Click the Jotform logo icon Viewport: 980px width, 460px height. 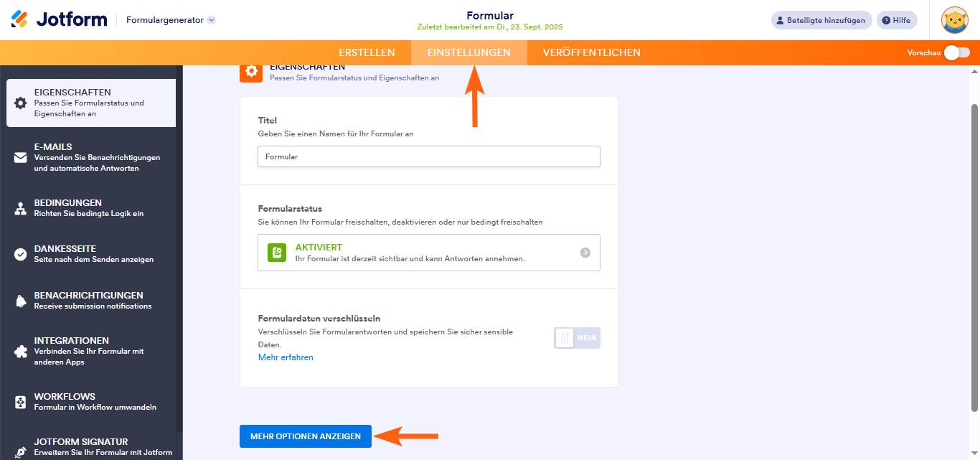20,19
